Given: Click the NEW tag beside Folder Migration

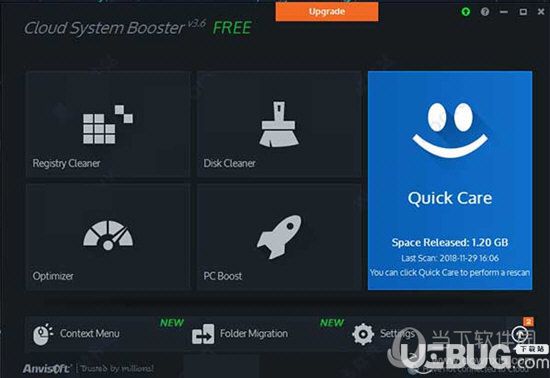Looking at the screenshot, I should [332, 323].
